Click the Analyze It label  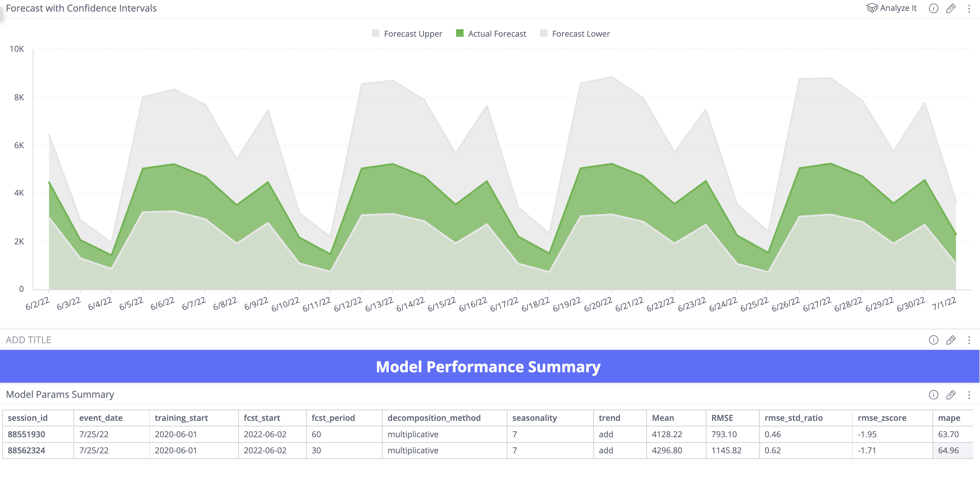point(898,8)
